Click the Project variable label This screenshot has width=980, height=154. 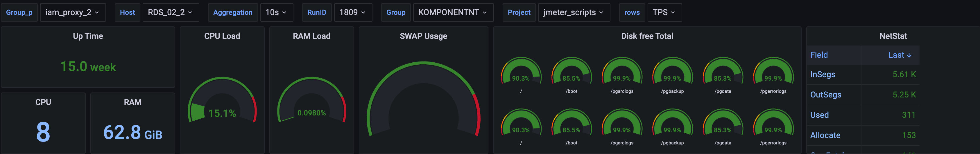pyautogui.click(x=519, y=12)
